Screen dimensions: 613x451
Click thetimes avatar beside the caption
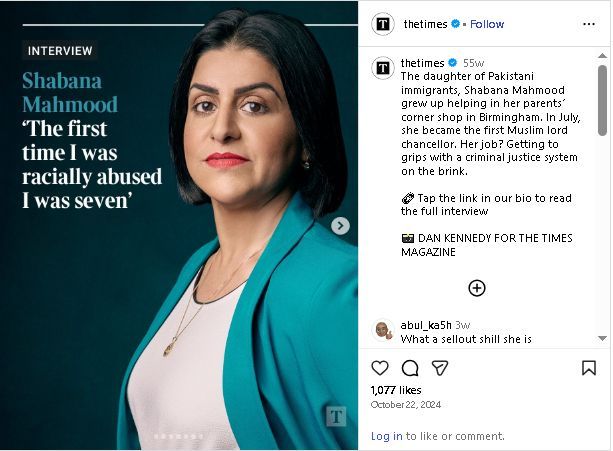[x=383, y=68]
